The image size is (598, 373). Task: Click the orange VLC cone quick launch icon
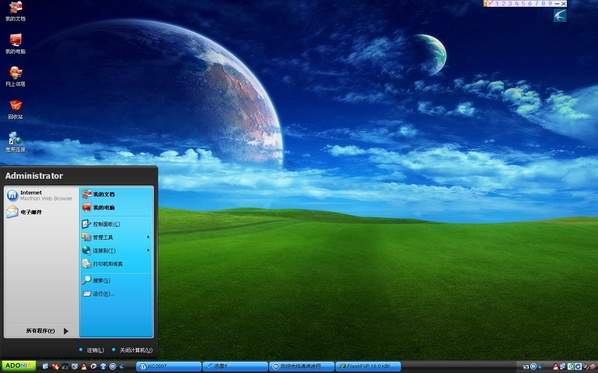(x=84, y=366)
